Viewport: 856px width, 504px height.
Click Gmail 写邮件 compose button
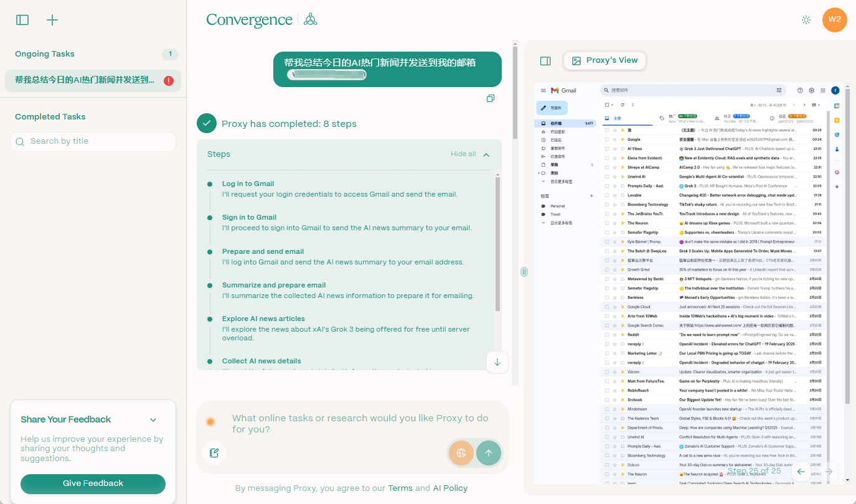552,108
